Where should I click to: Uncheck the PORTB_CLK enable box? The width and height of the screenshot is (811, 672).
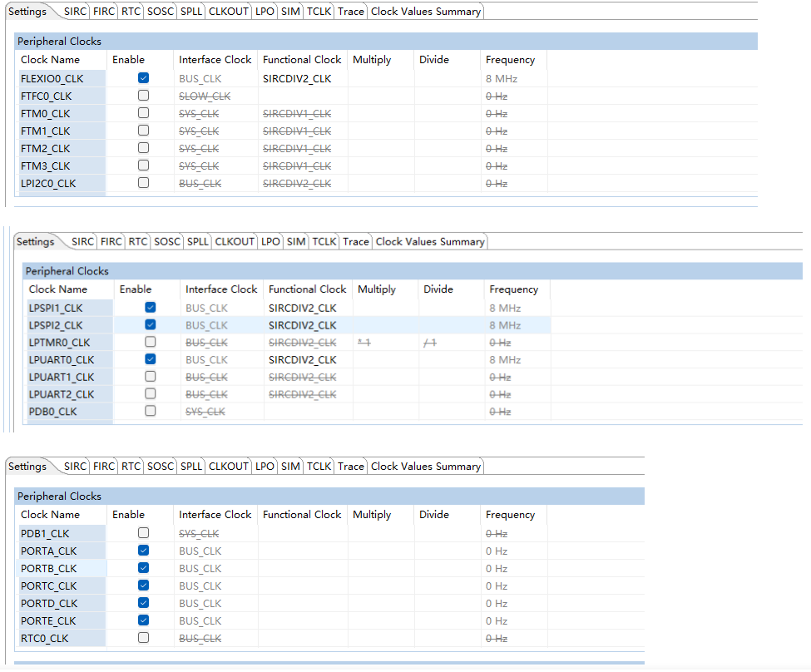143,568
